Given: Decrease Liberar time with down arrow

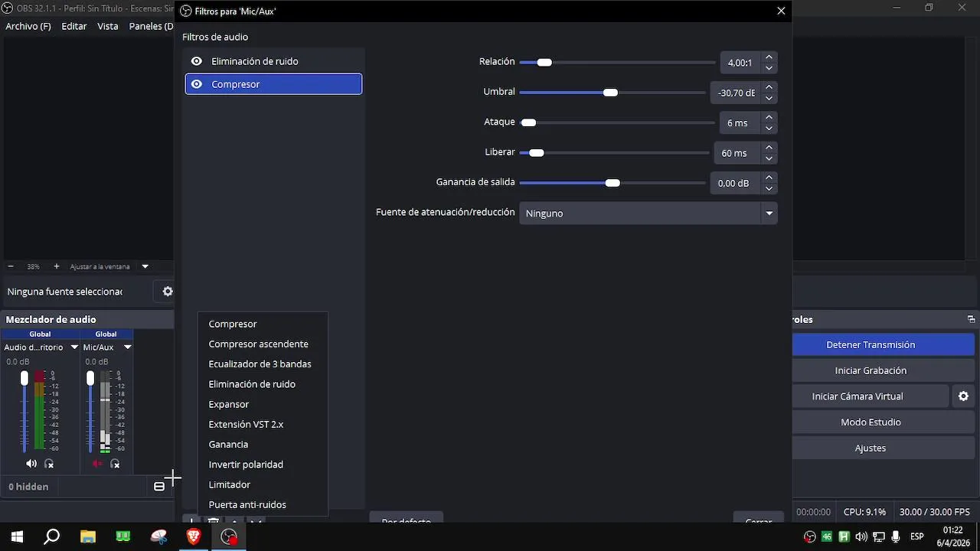Looking at the screenshot, I should click(x=769, y=158).
